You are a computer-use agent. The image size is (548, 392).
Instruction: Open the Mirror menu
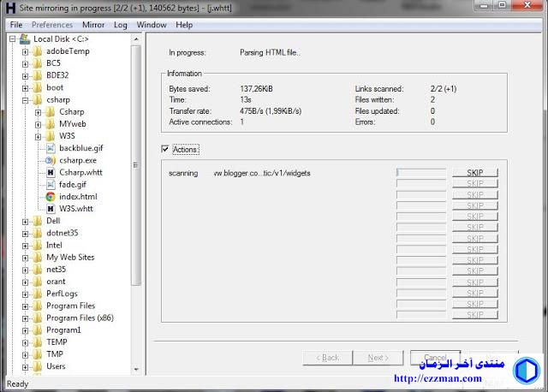[92, 25]
